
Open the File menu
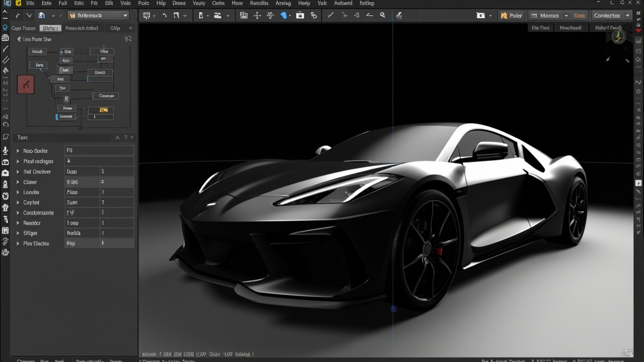(x=30, y=3)
